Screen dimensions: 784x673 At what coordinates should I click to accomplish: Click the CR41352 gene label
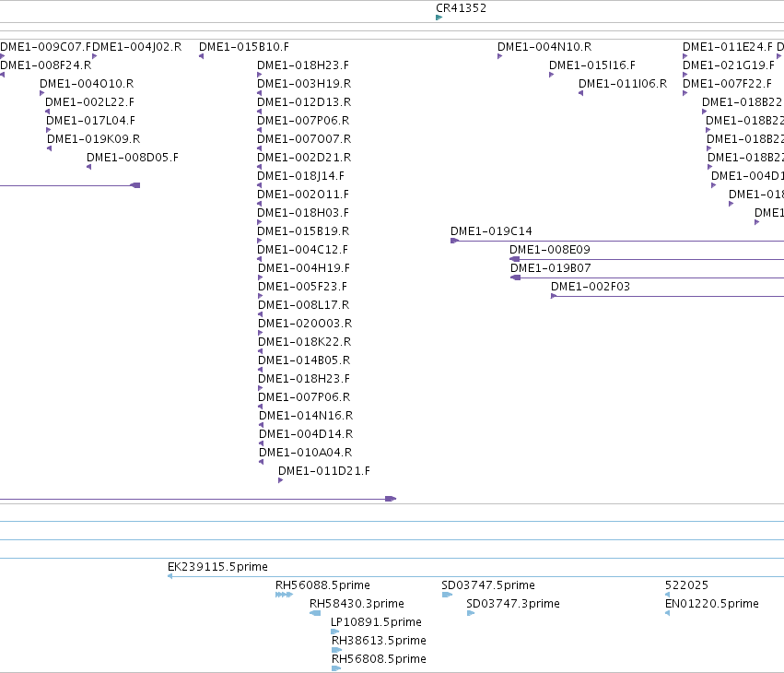[x=461, y=8]
